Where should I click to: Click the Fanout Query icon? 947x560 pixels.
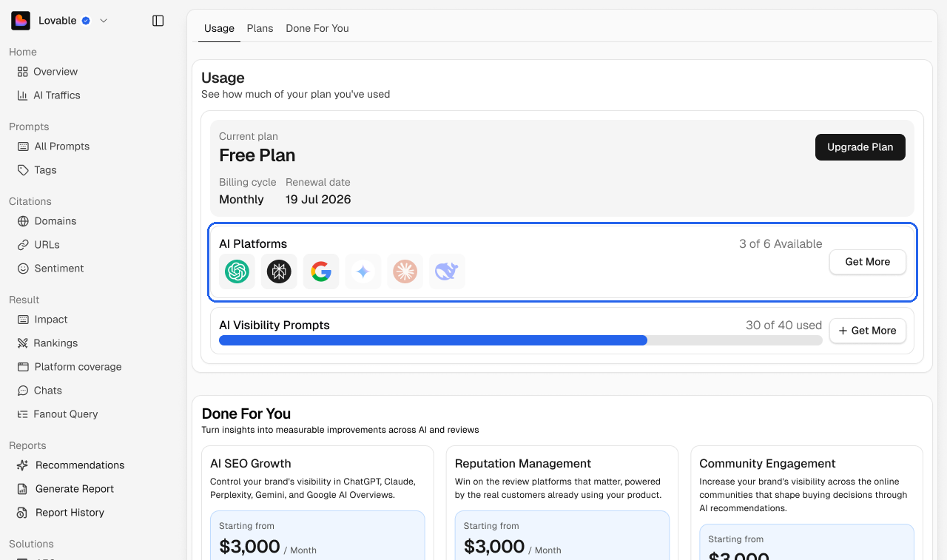click(x=23, y=414)
